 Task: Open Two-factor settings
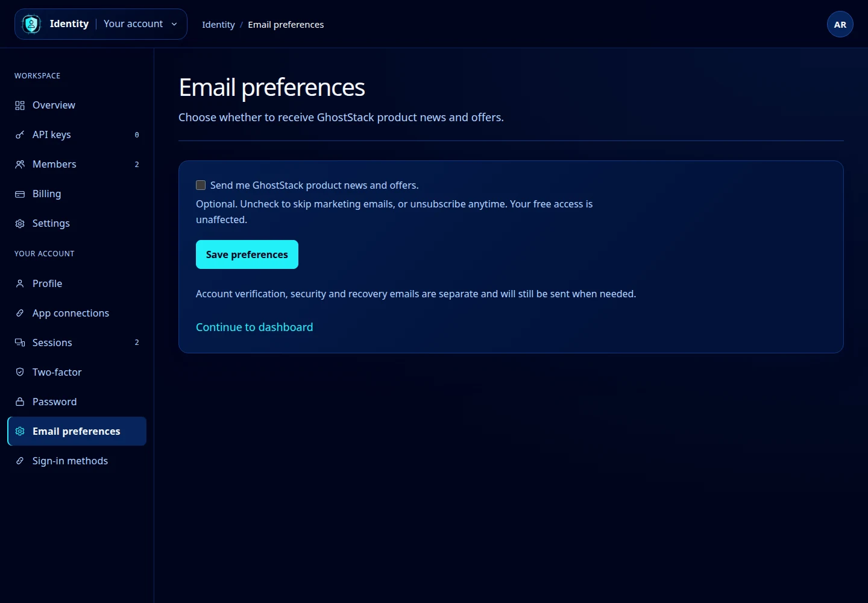[x=77, y=372]
